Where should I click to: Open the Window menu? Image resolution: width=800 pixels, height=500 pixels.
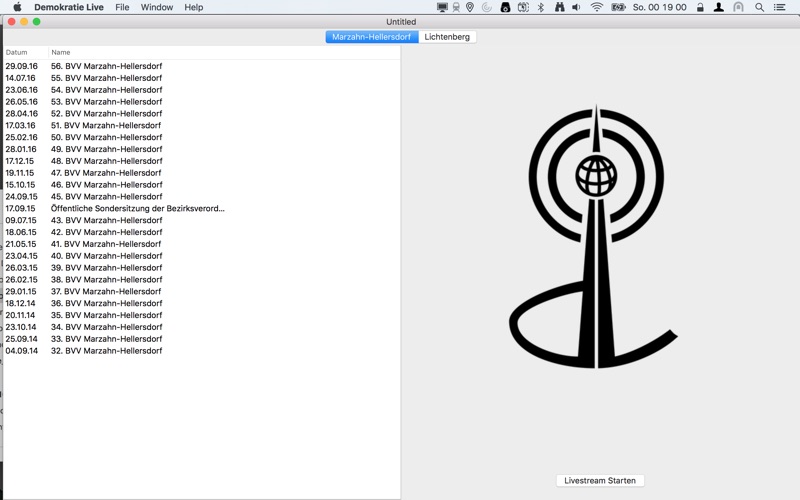(157, 7)
